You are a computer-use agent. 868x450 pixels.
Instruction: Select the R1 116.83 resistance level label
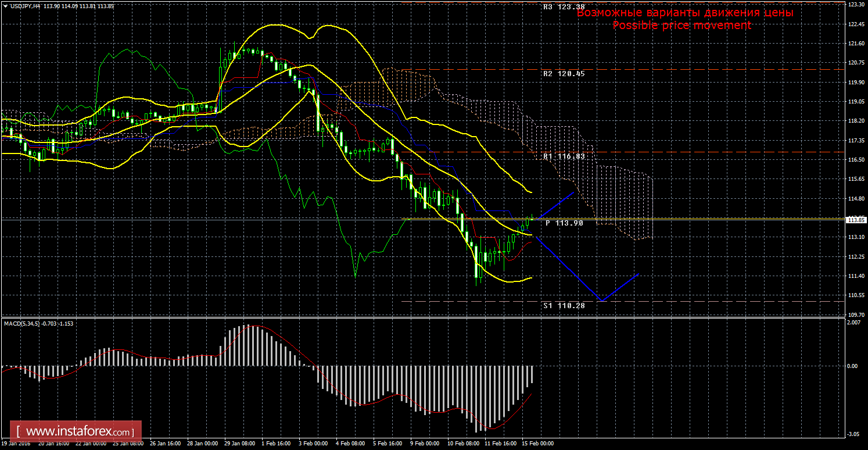click(x=564, y=156)
